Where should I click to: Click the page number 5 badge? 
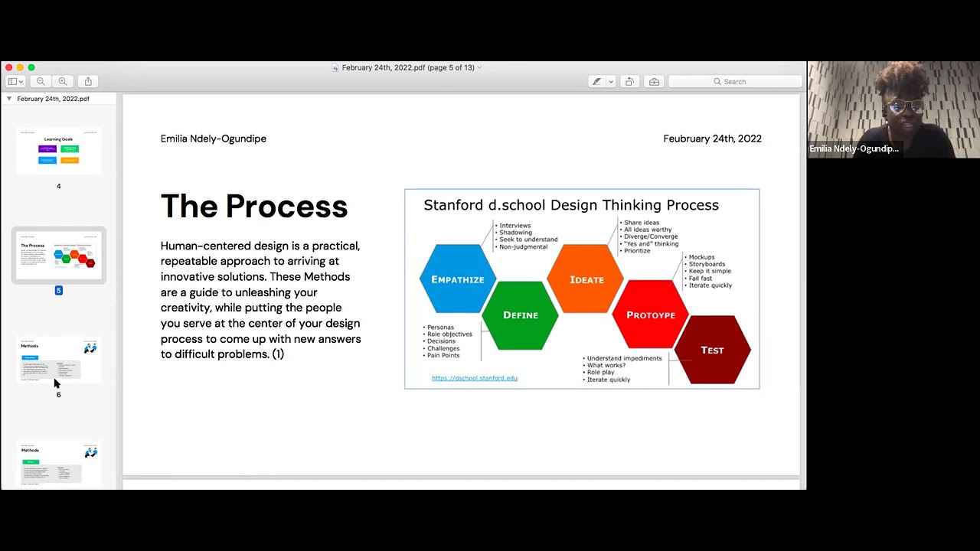coord(58,290)
